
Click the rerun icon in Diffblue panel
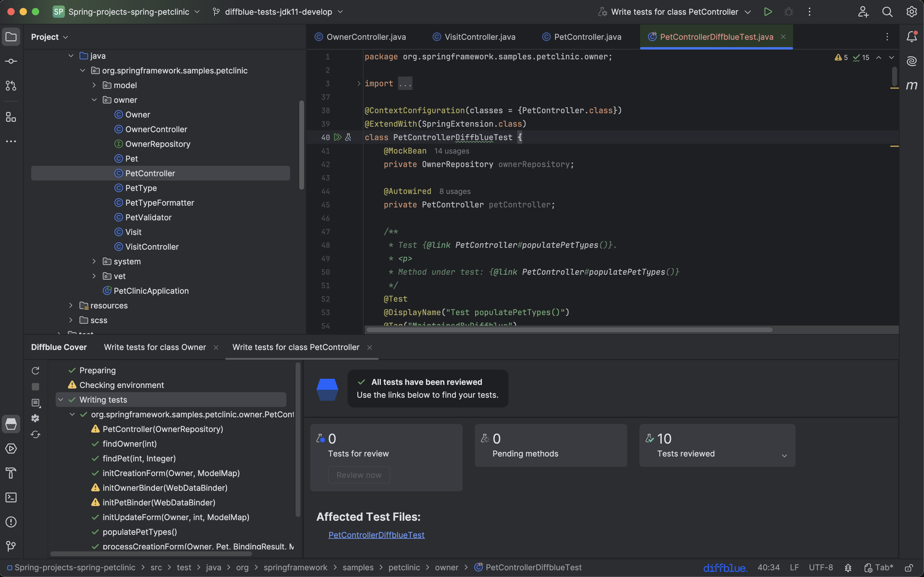click(35, 370)
